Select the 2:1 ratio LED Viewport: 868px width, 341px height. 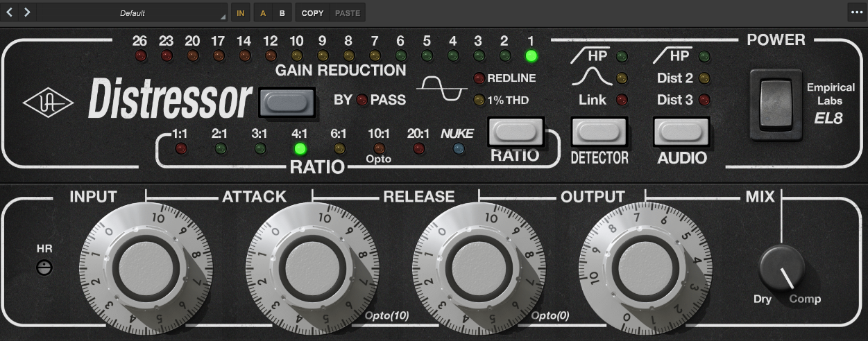point(221,148)
